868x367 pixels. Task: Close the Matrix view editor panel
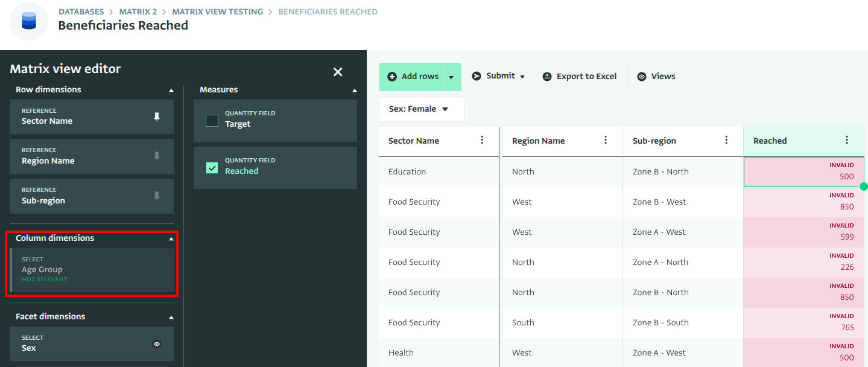(338, 72)
